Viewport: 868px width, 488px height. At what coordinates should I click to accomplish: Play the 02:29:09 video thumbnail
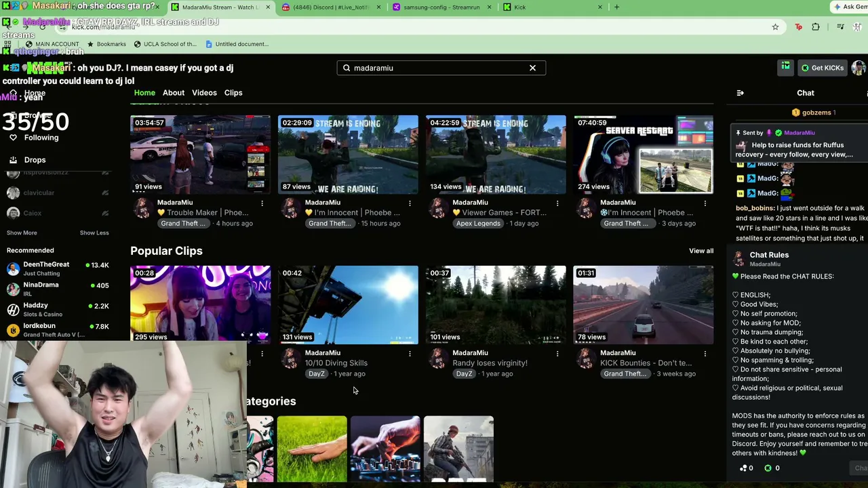pyautogui.click(x=348, y=155)
